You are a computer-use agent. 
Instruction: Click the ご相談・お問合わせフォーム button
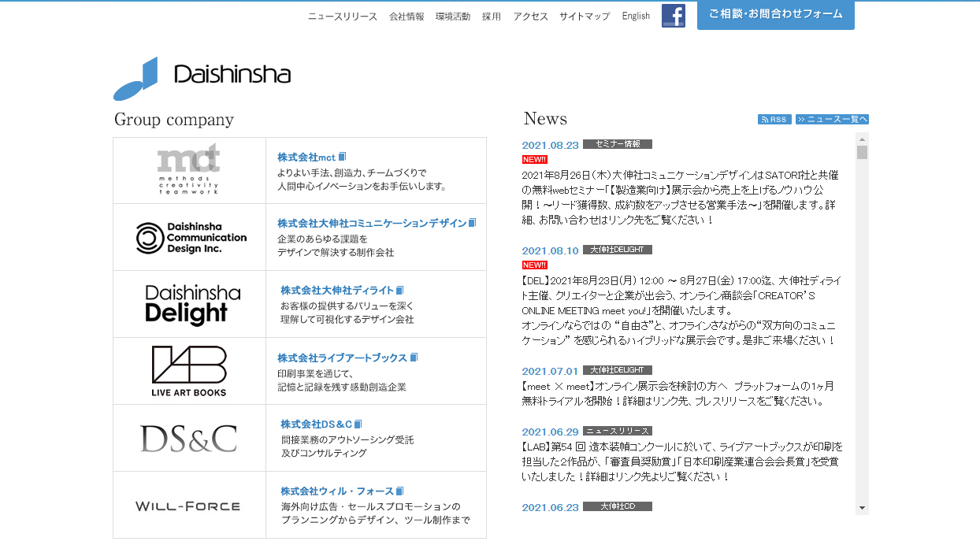click(x=775, y=15)
